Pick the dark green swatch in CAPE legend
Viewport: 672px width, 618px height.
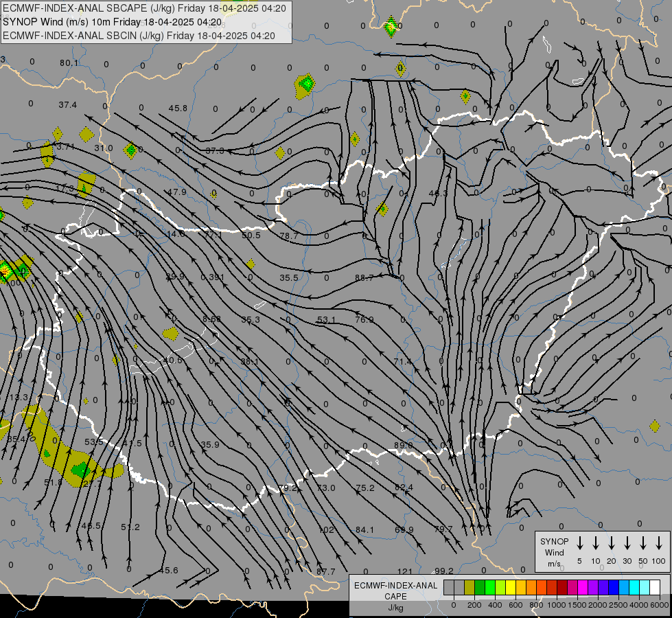480,588
